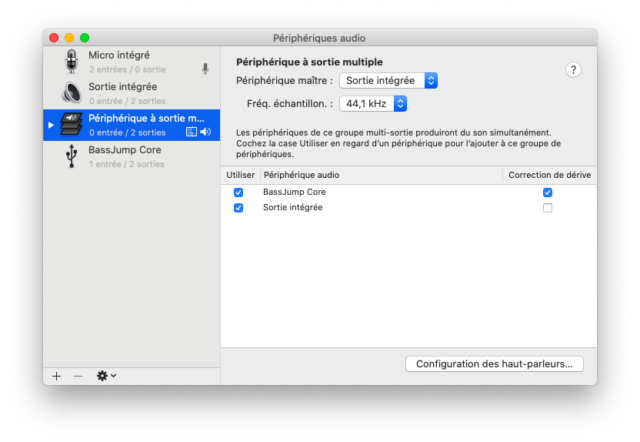640x442 pixels.
Task: Disable drift correction for BassJump Core
Action: (547, 192)
